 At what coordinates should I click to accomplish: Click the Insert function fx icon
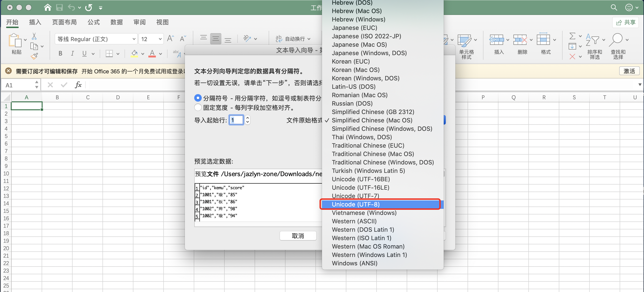(78, 85)
